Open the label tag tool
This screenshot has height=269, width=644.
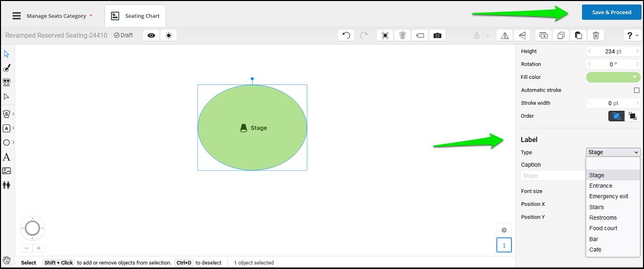[x=420, y=35]
